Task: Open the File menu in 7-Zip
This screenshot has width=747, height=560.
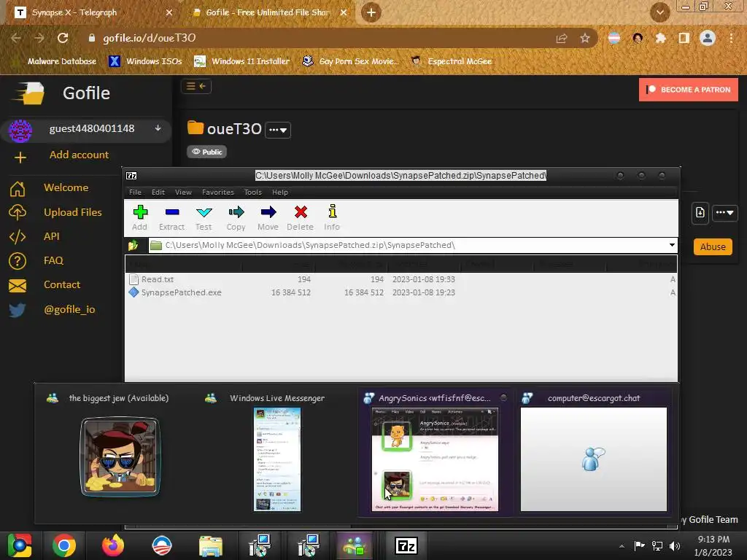Action: coord(135,192)
